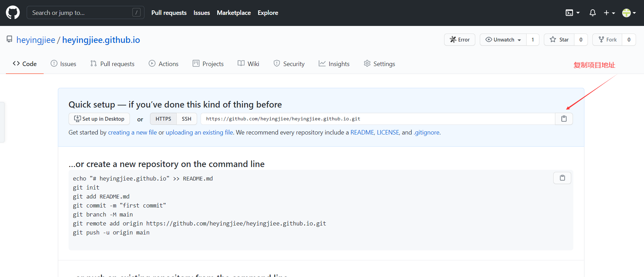Screen dimensions: 644x277
Task: Click the git push -u origin main line
Action: [x=111, y=232]
